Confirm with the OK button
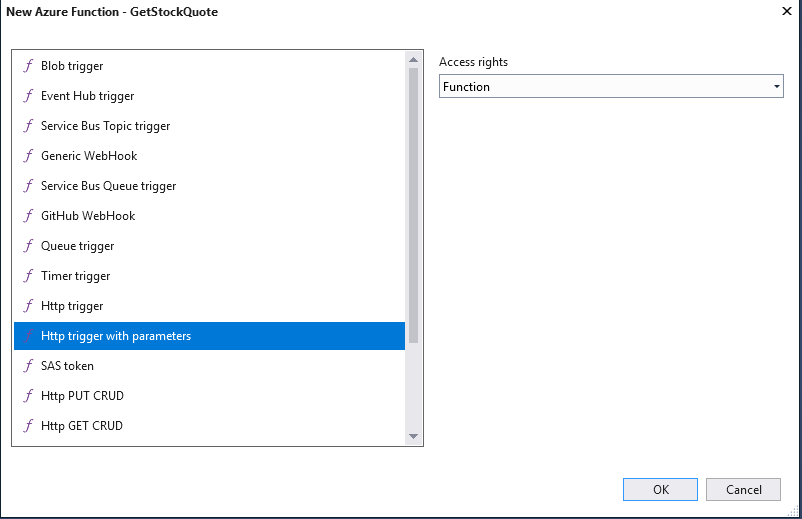The height and width of the screenshot is (519, 802). pos(660,490)
